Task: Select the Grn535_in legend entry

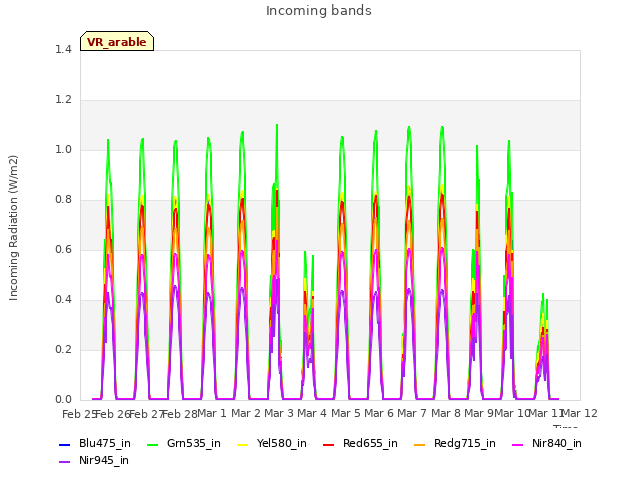Action: tap(184, 443)
